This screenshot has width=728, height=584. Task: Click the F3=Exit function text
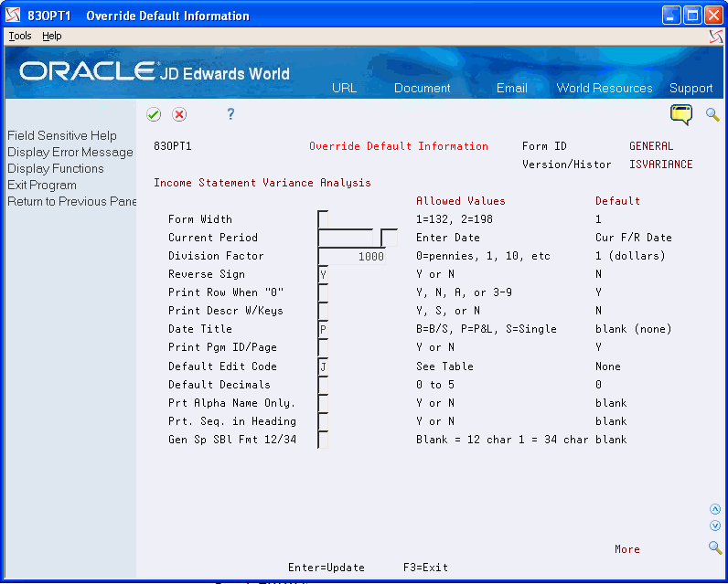[426, 568]
